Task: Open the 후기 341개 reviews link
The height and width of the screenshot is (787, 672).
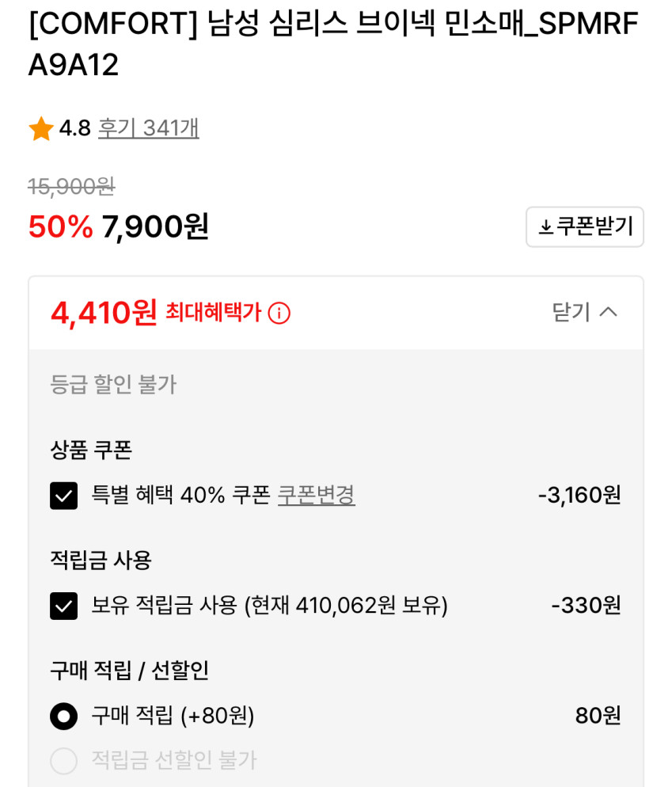Action: pos(148,128)
